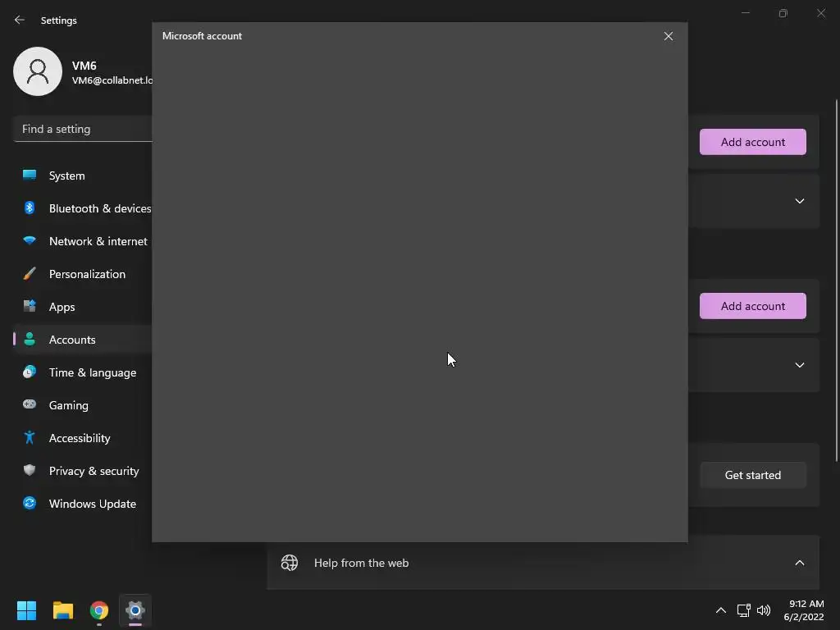The image size is (840, 630).
Task: Open Google Chrome from the taskbar
Action: [99, 610]
